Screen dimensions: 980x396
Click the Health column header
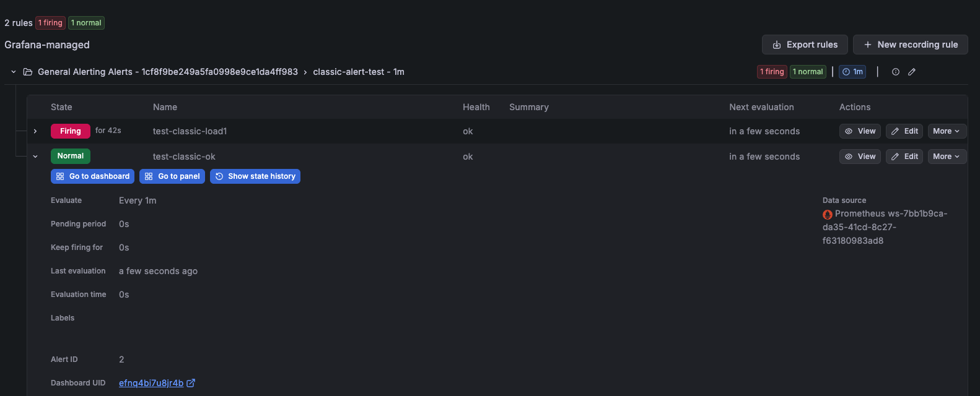[476, 107]
